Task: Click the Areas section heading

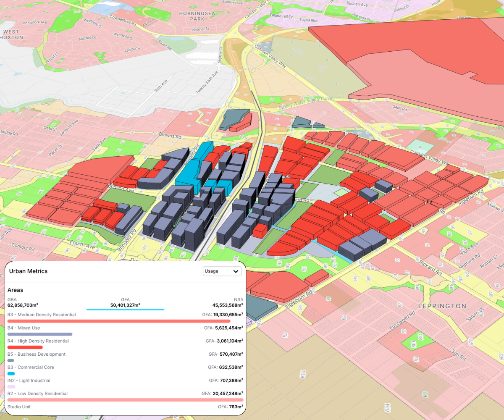Action: tap(15, 290)
